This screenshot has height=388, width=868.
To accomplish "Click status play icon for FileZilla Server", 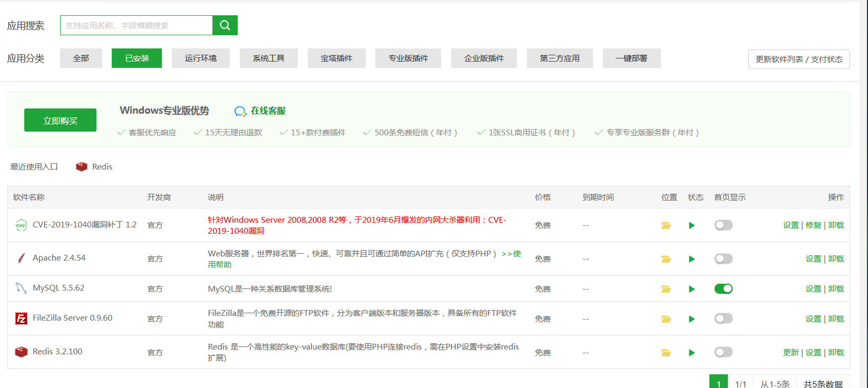I will coord(692,319).
